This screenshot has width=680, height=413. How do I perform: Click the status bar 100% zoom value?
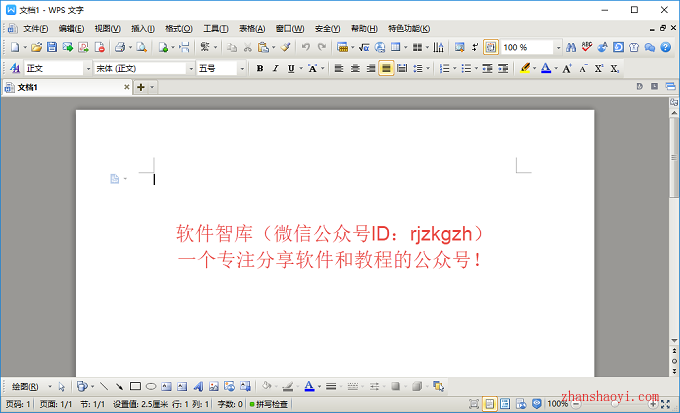tap(557, 404)
